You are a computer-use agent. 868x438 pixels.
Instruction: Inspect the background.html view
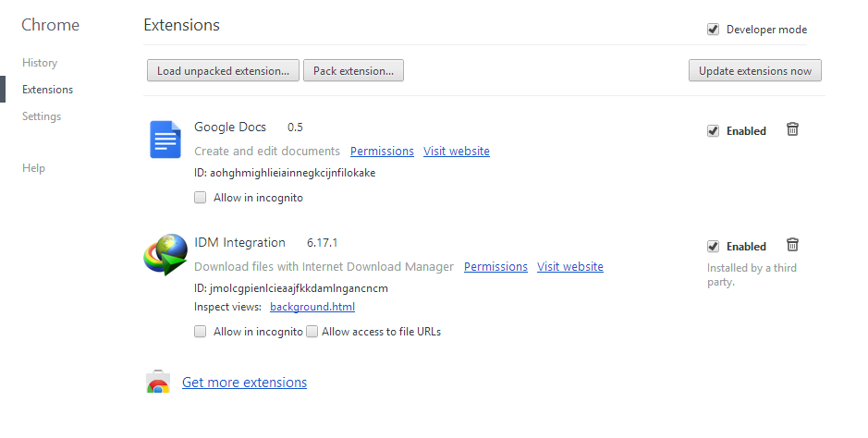coord(312,307)
